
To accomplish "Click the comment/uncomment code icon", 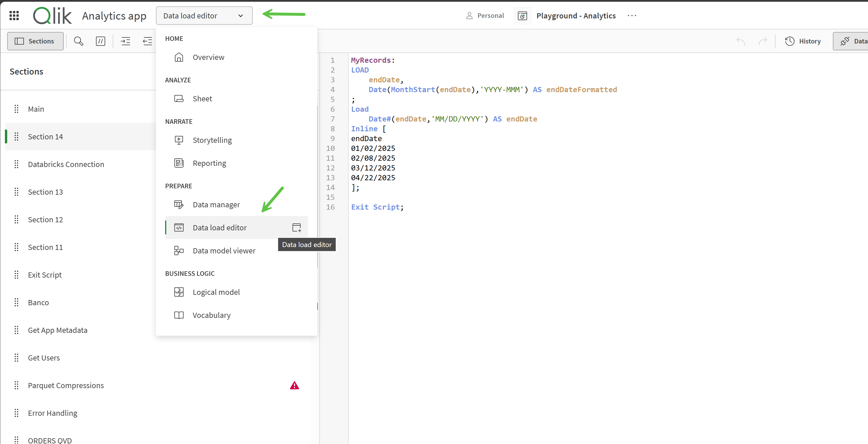I will point(100,41).
